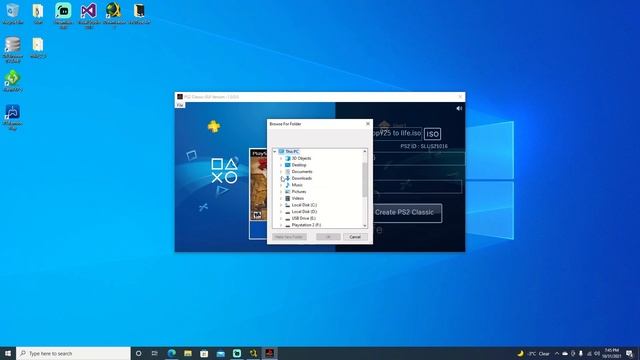Expand the Local Disk (C:) arrow
The image size is (640, 360).
pos(281,205)
